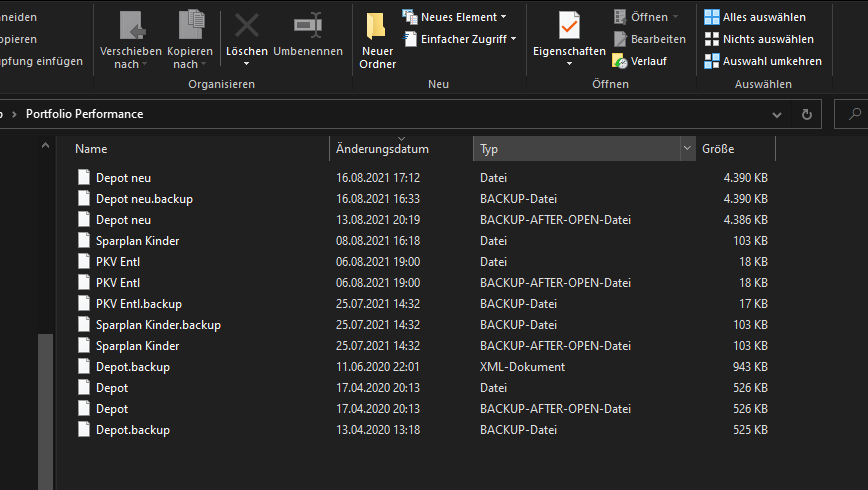The width and height of the screenshot is (868, 490).
Task: Sort files by Änderungsdatum column header
Action: coord(383,149)
